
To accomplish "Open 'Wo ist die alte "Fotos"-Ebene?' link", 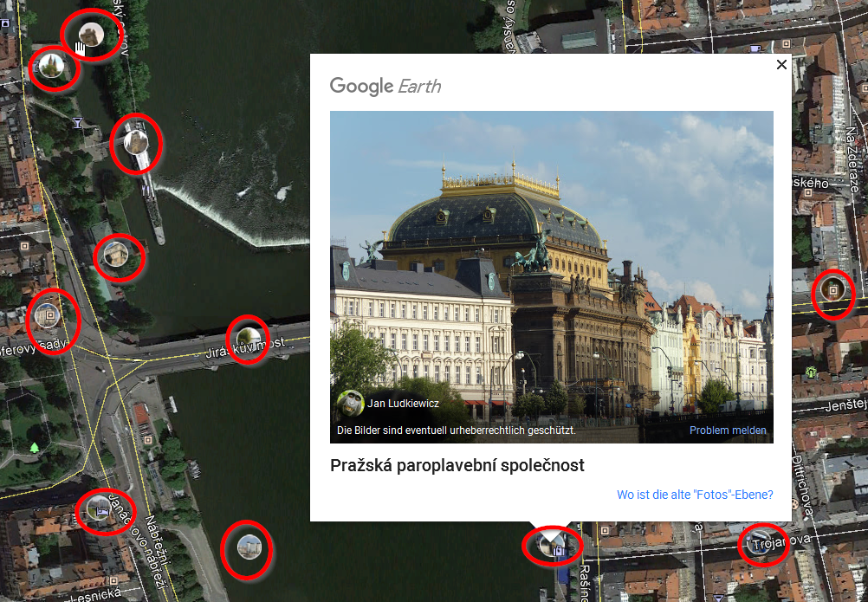I will (x=695, y=495).
